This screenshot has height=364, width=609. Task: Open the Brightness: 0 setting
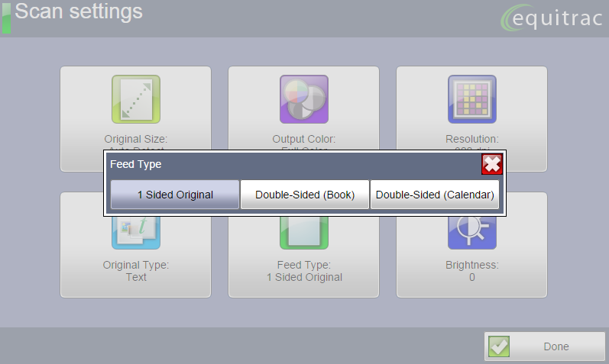pyautogui.click(x=471, y=272)
